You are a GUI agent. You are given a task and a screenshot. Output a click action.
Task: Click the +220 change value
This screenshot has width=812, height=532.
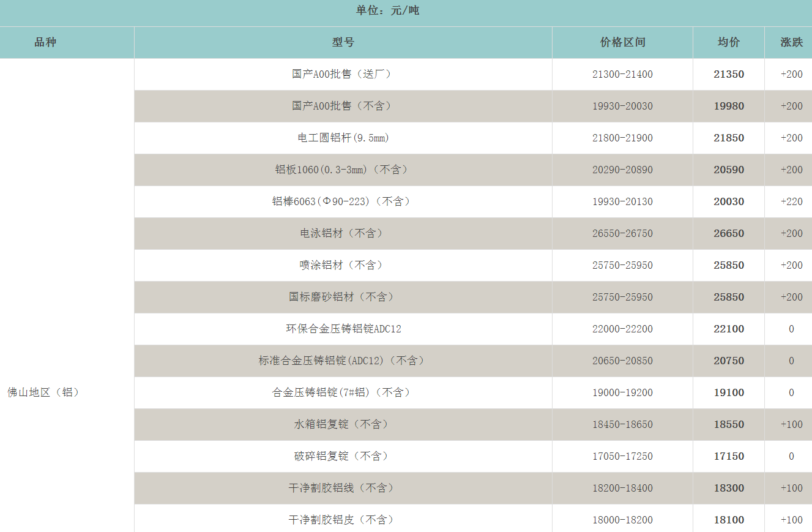point(791,201)
